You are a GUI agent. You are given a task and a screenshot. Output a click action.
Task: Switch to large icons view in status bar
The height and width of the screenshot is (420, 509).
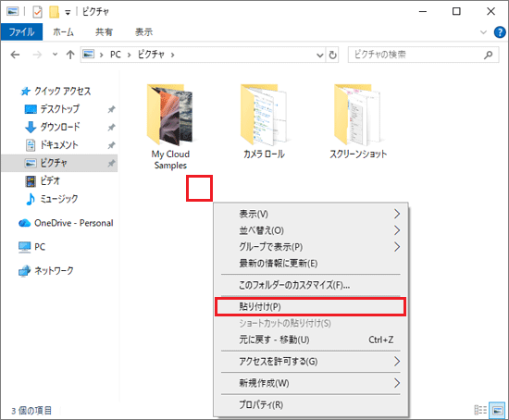pos(497,410)
